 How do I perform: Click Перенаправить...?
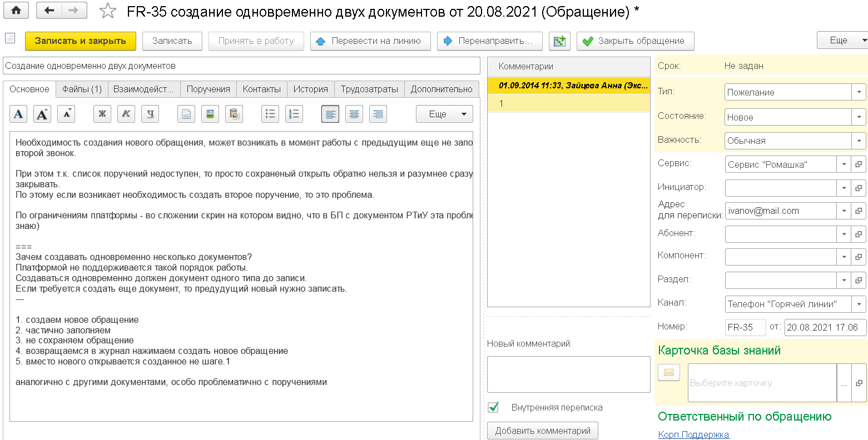coord(490,41)
